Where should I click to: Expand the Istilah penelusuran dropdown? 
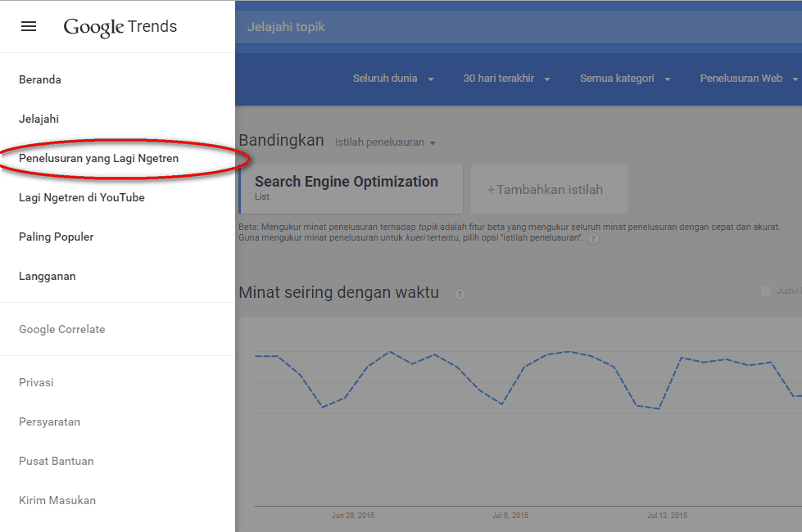pos(385,142)
